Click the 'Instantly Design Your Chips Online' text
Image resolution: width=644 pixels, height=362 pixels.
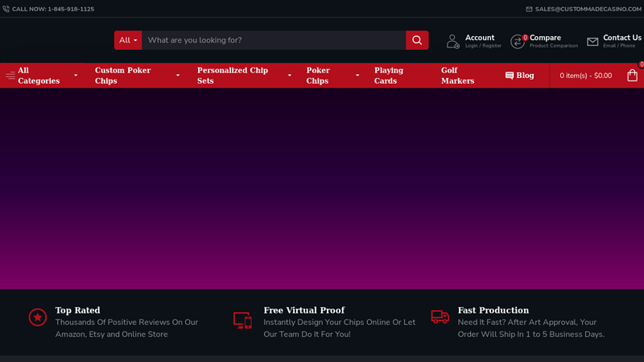(339, 328)
